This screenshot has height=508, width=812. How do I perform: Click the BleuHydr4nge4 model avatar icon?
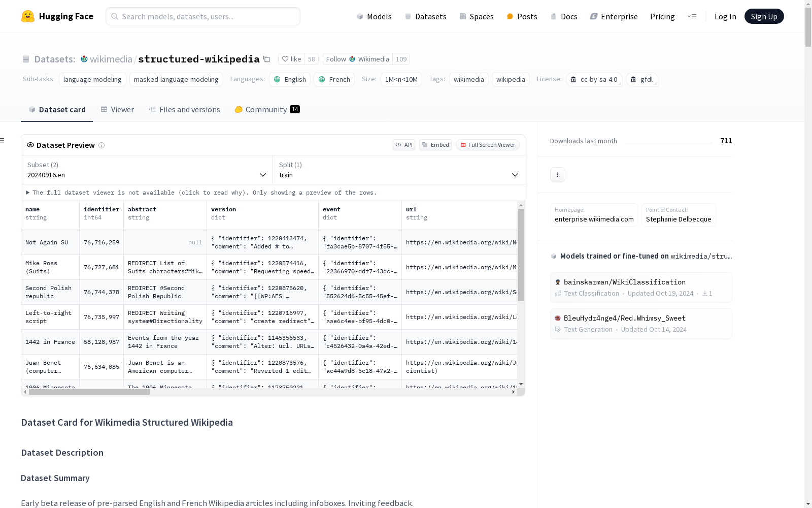tap(558, 318)
